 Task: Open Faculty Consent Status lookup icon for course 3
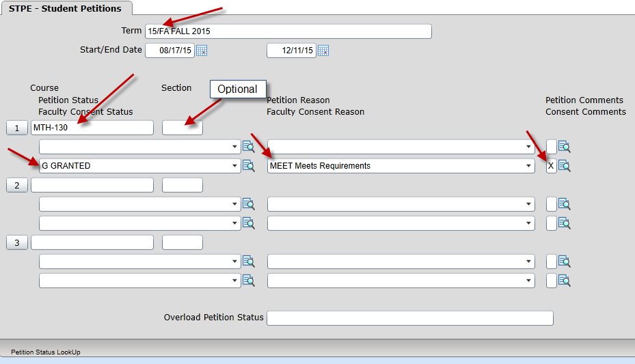coord(249,281)
